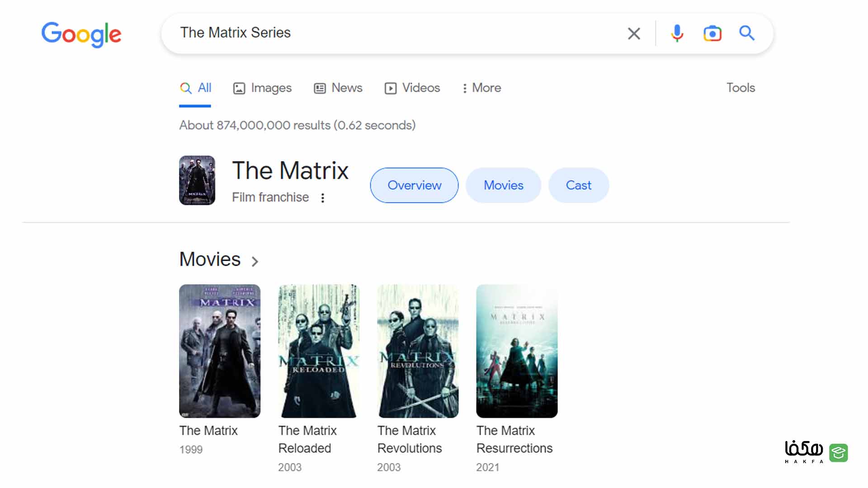Expand Movies section with the chevron arrow
This screenshot has width=868, height=488.
pos(255,261)
